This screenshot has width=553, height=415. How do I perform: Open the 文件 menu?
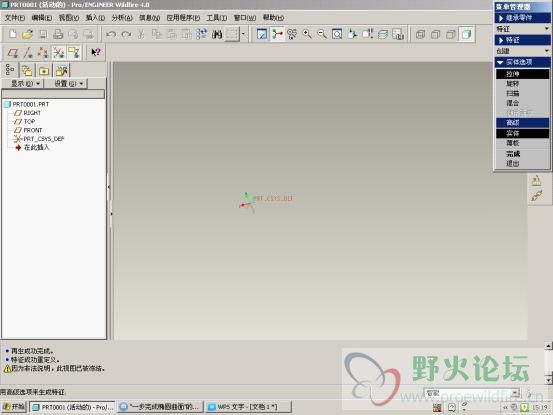point(14,18)
